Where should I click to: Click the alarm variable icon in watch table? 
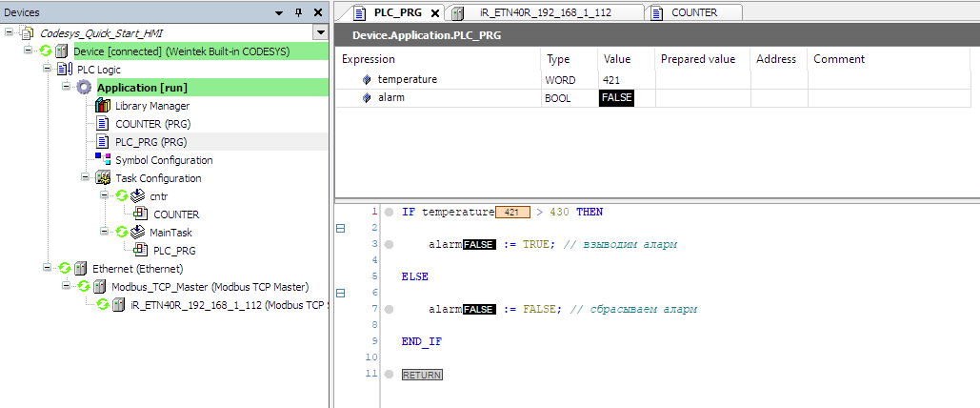[x=367, y=97]
